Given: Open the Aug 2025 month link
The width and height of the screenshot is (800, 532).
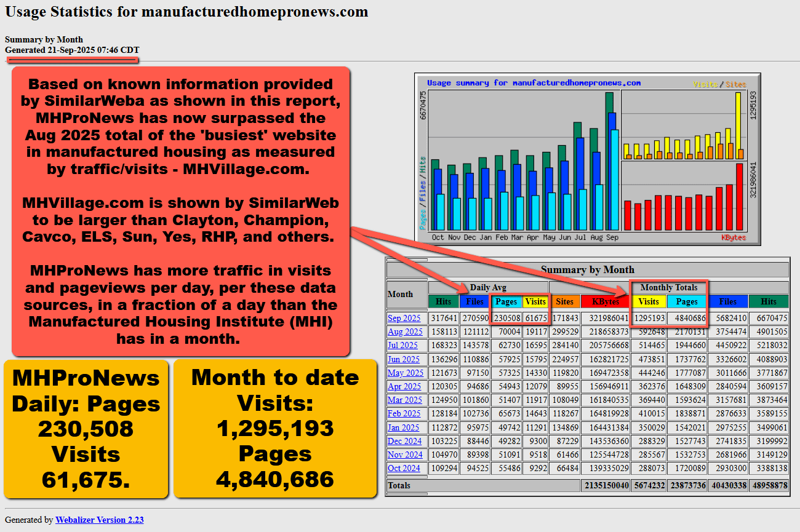Looking at the screenshot, I should pyautogui.click(x=405, y=332).
